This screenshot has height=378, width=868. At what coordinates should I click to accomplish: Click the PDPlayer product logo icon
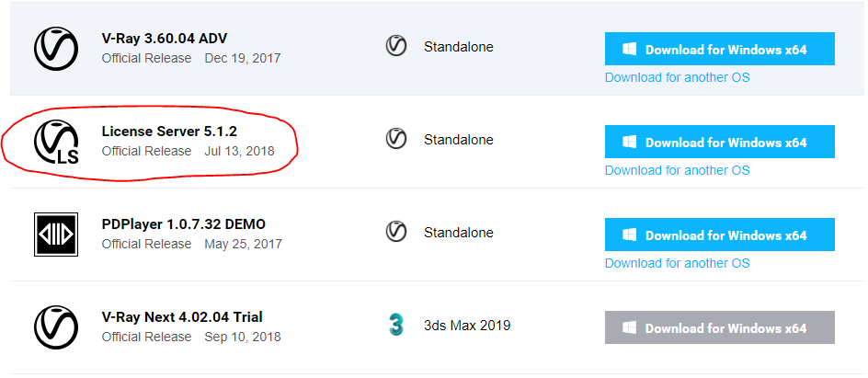pyautogui.click(x=56, y=235)
